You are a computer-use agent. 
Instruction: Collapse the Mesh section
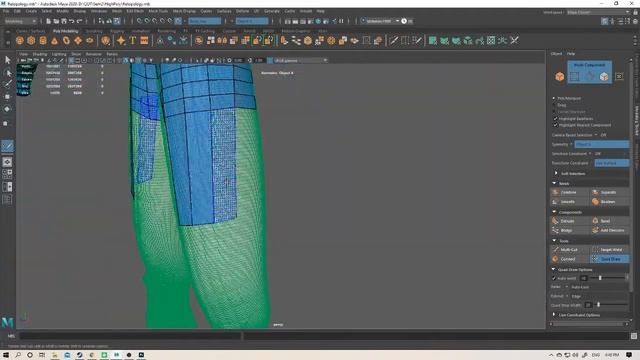tap(554, 183)
